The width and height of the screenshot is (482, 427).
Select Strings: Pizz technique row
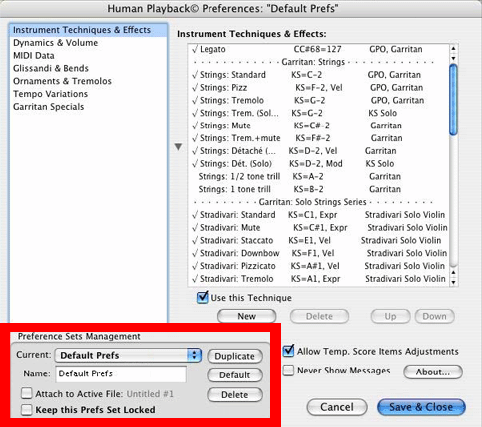coord(319,88)
